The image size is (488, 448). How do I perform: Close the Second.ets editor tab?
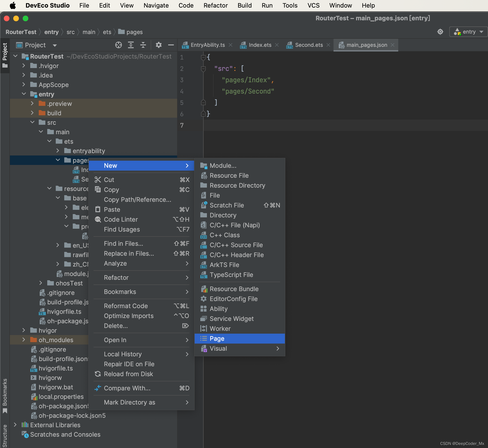328,45
